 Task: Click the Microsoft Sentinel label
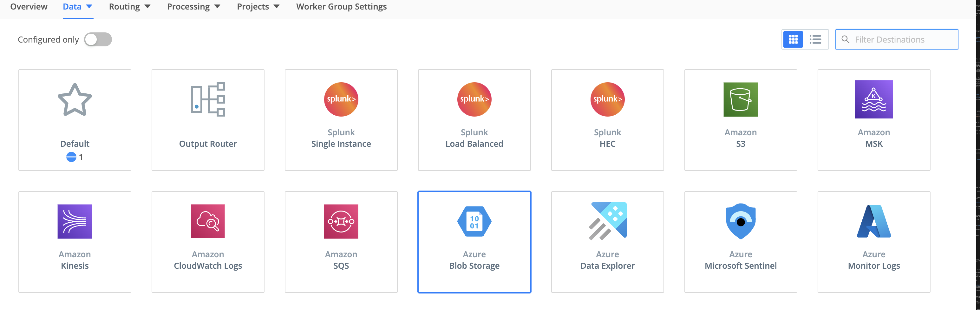pyautogui.click(x=740, y=266)
